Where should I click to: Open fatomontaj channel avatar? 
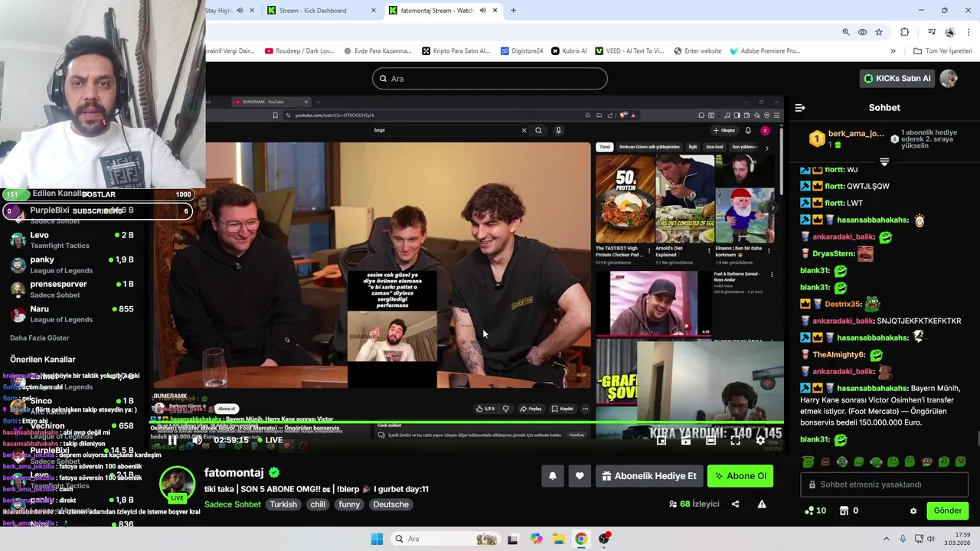click(x=177, y=484)
